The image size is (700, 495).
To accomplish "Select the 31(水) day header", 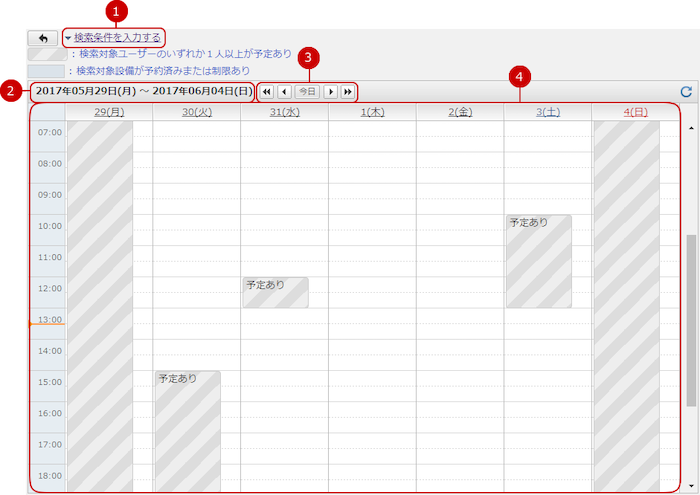I will tap(284, 112).
